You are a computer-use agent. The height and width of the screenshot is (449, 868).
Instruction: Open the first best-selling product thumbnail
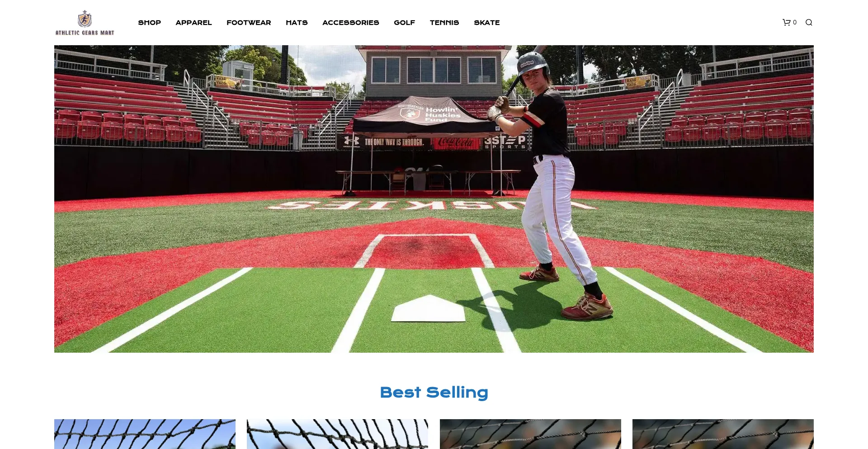[x=145, y=434]
